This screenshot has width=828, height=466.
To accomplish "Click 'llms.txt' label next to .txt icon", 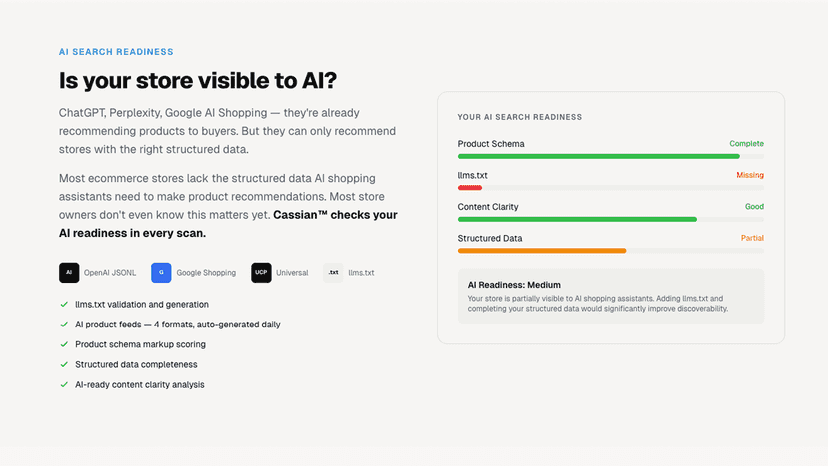I will tap(361, 273).
